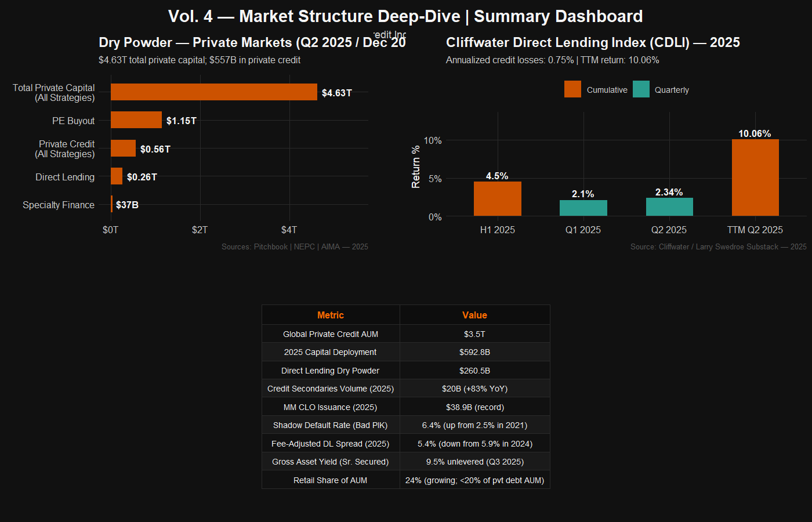Viewport: 812px width, 522px height.
Task: Select the Total Private Capital bar
Action: [213, 92]
